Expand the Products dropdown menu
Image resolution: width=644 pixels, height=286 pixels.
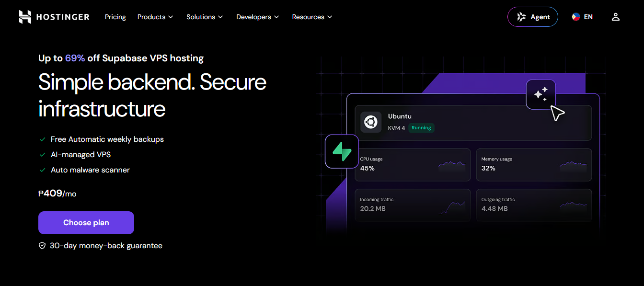pos(155,17)
